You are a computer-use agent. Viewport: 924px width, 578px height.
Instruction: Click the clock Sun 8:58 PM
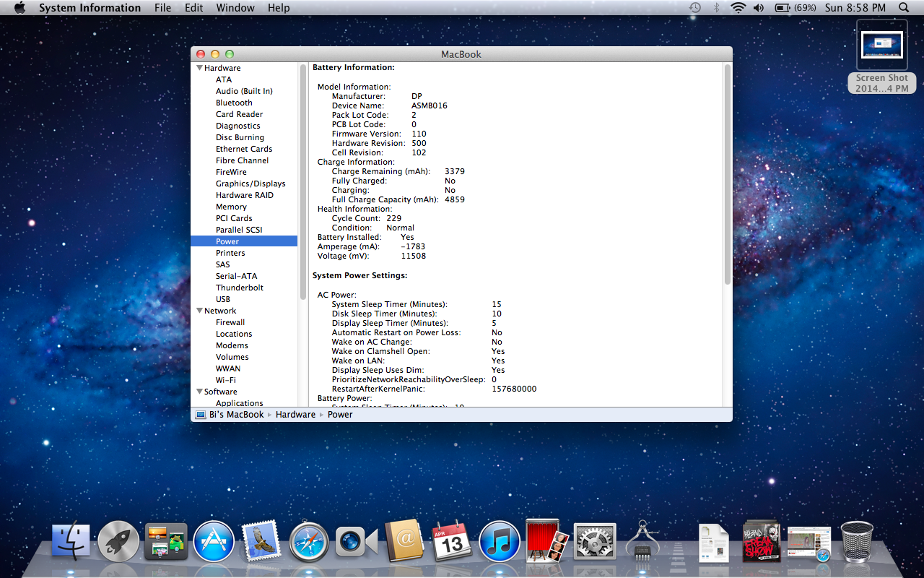(855, 8)
